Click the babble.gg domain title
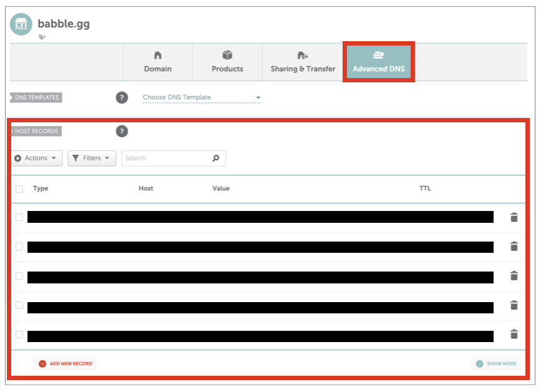The width and height of the screenshot is (541, 392). 64,24
